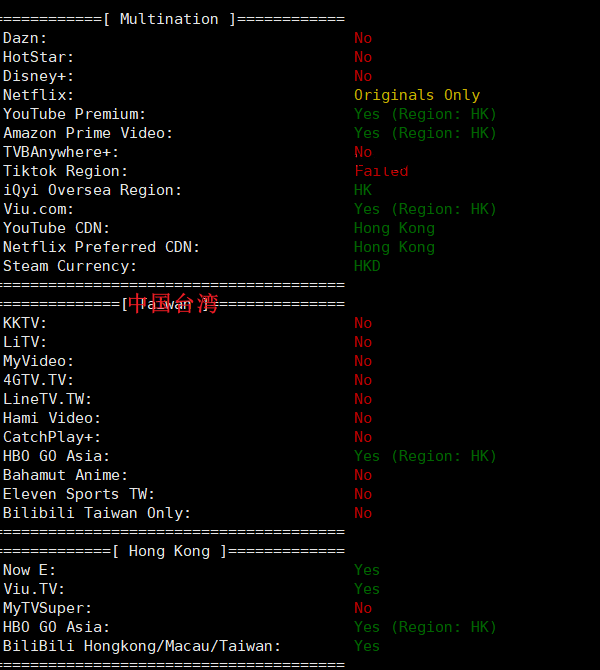600x670 pixels.
Task: Select the iQyi Oversea Region HK value
Action: (363, 190)
